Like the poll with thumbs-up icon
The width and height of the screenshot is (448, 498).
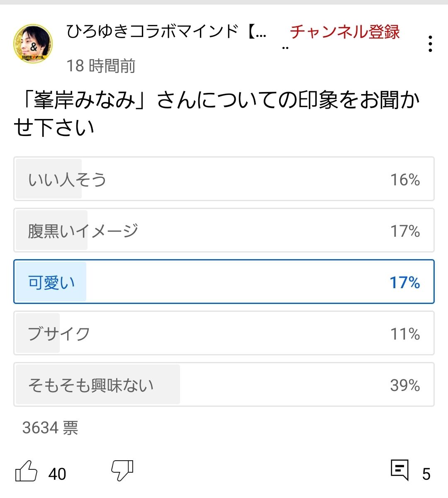pyautogui.click(x=27, y=471)
